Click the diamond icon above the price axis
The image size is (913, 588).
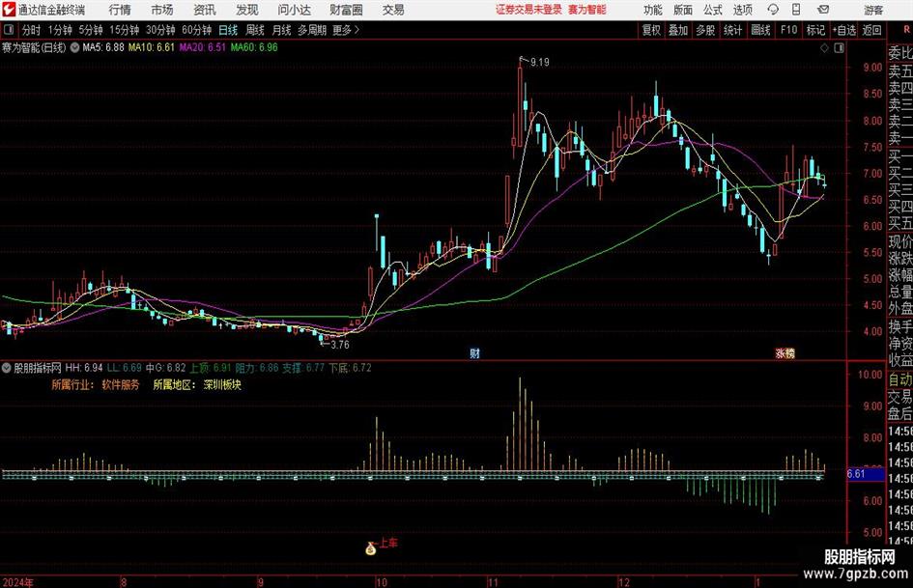tap(824, 48)
